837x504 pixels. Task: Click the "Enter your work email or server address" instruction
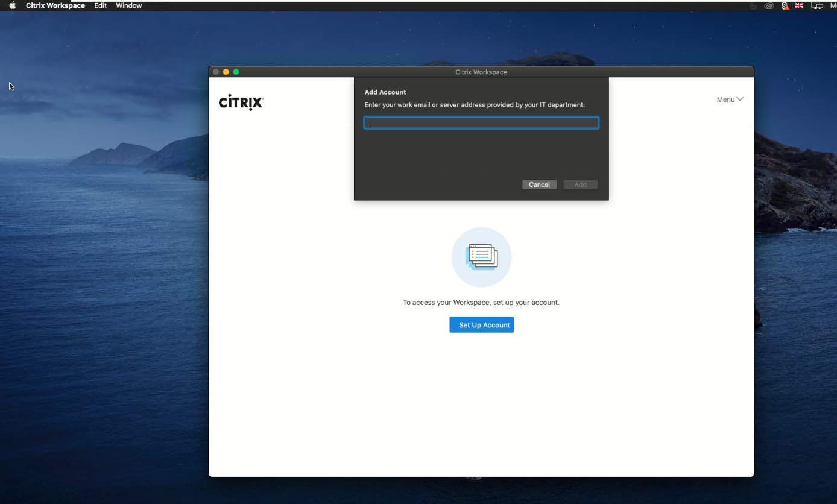[x=475, y=105]
